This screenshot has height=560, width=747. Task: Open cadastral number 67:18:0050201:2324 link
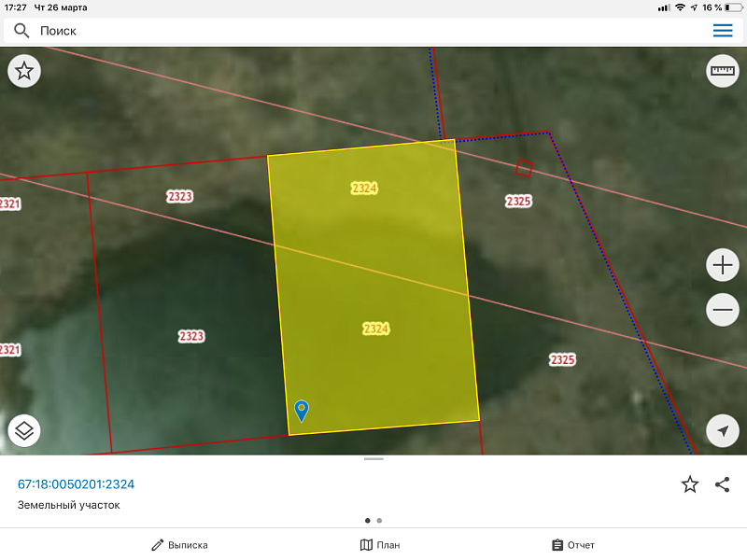click(77, 483)
